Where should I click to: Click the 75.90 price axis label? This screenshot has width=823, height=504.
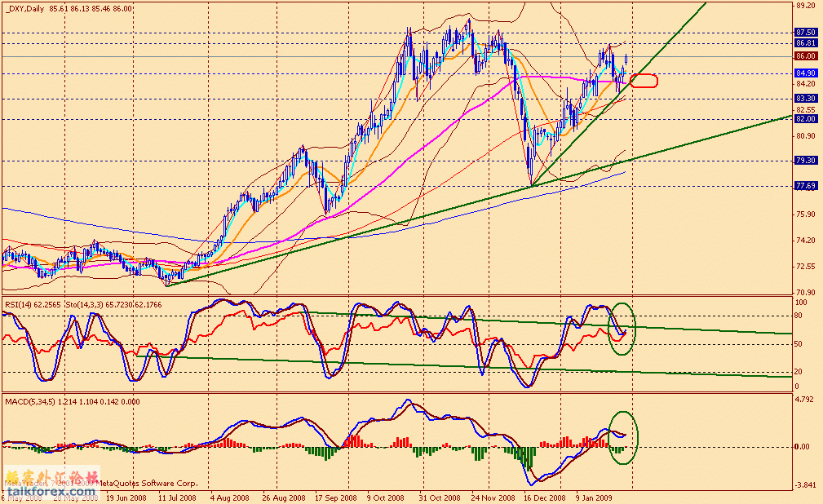pyautogui.click(x=805, y=214)
